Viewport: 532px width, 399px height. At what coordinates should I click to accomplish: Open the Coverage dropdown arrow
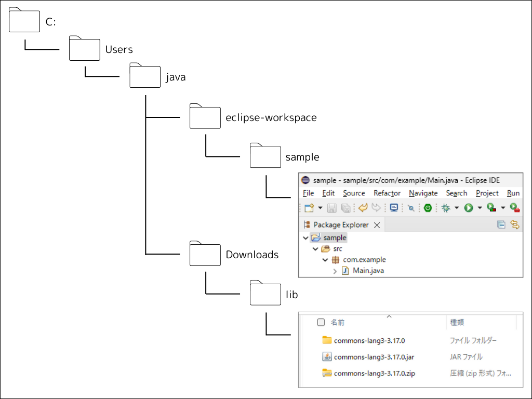point(503,208)
